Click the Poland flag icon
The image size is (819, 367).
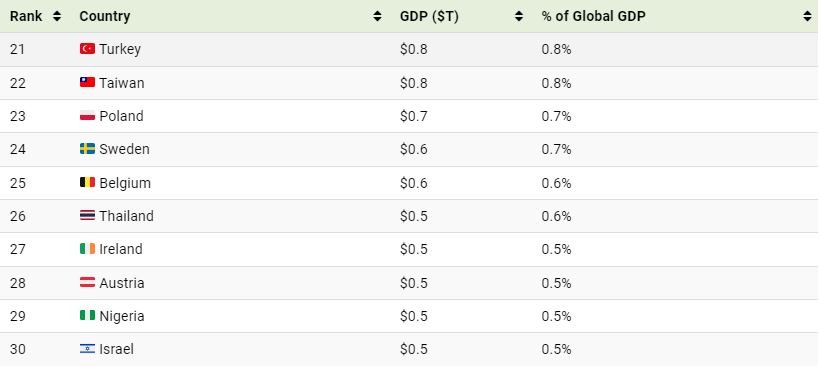pos(87,116)
